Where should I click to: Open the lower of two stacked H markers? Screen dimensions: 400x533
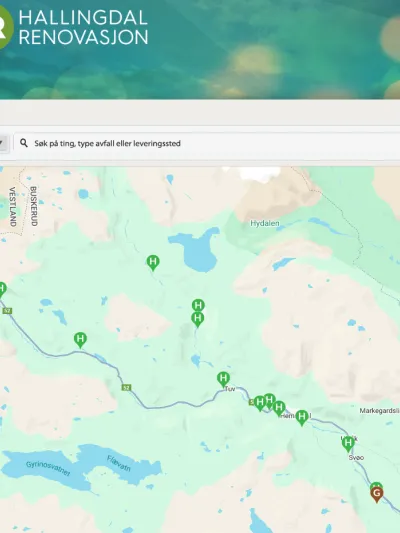pyautogui.click(x=198, y=320)
